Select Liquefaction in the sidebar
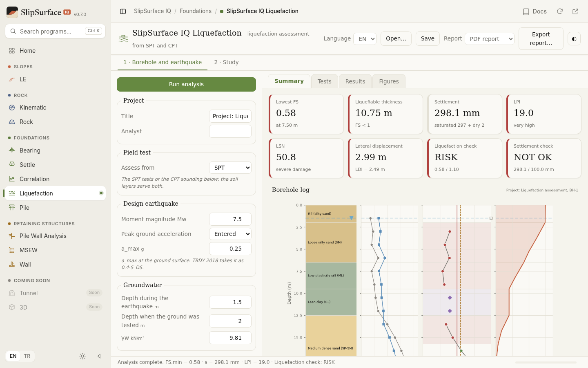Viewport: 588px width, 368px height. point(55,193)
